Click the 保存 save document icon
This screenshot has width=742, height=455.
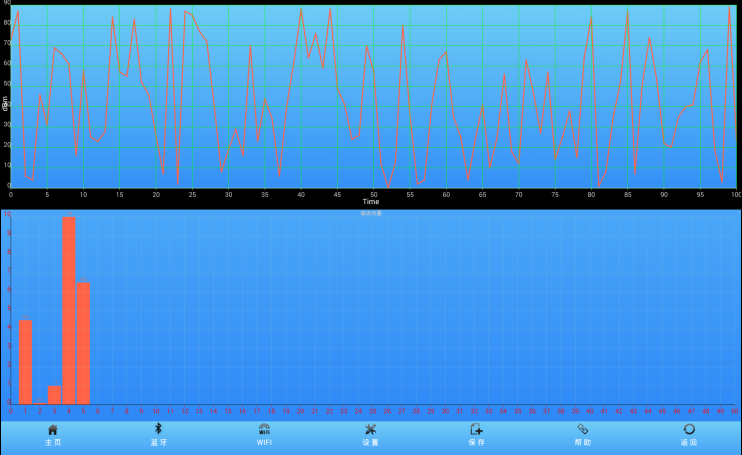click(476, 429)
